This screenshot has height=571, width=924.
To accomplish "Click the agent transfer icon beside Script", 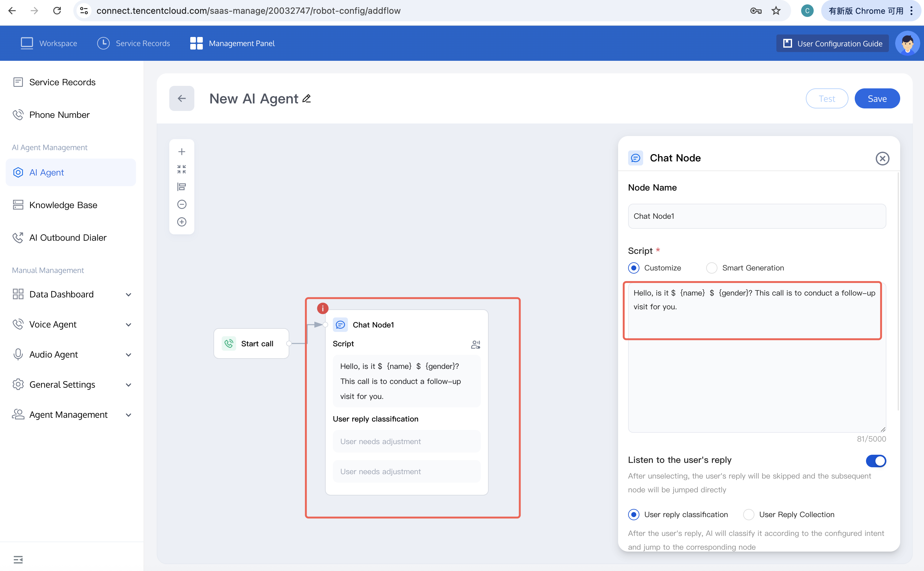I will click(475, 344).
